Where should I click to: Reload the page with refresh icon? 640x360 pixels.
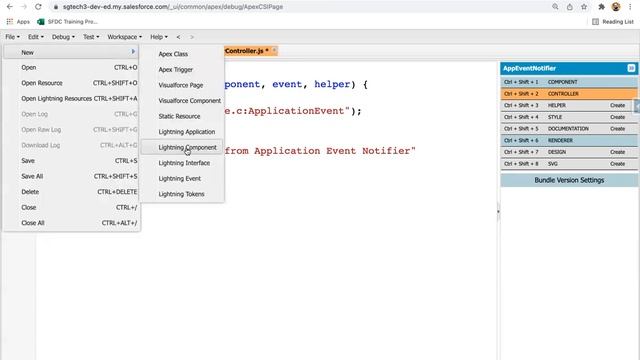coord(38,7)
